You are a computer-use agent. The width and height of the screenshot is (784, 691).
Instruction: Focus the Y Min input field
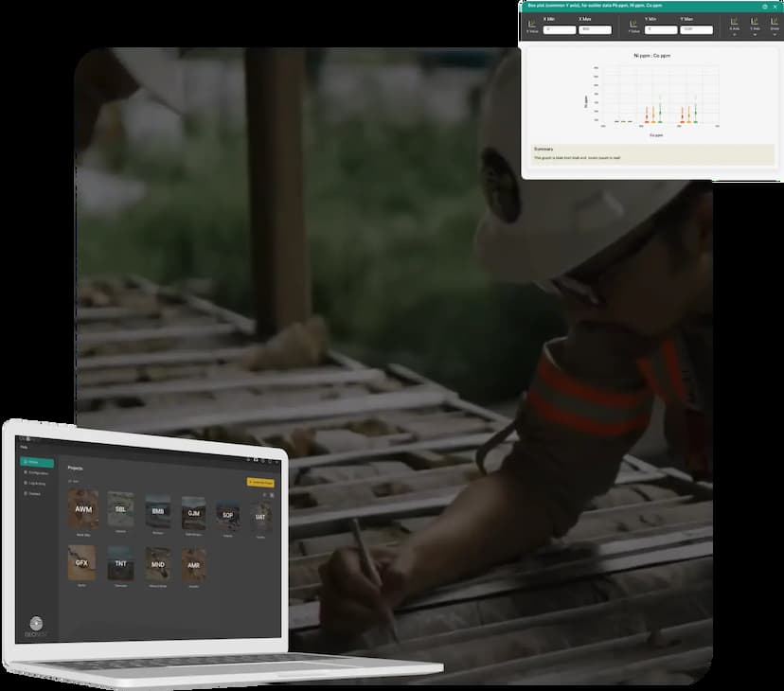tap(661, 29)
